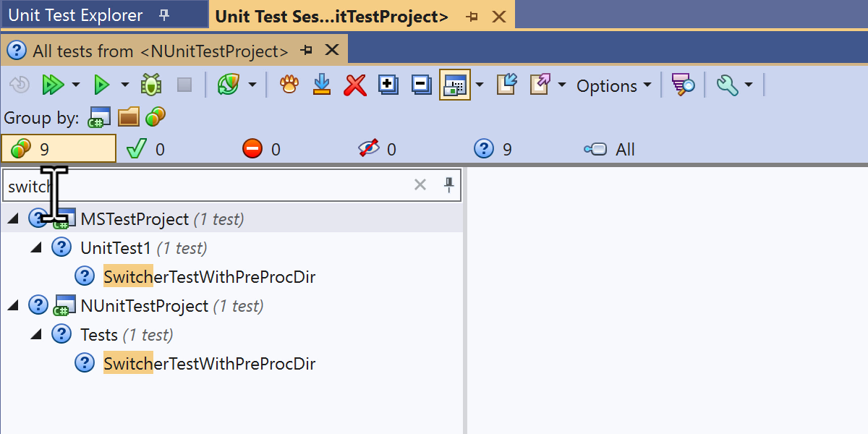Open the wrench icon dropdown arrow

click(749, 85)
